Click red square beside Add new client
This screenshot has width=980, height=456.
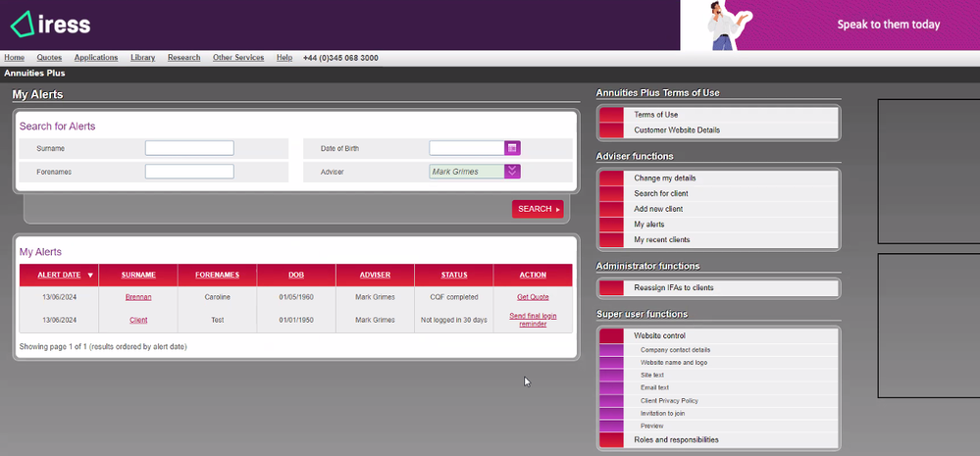612,209
